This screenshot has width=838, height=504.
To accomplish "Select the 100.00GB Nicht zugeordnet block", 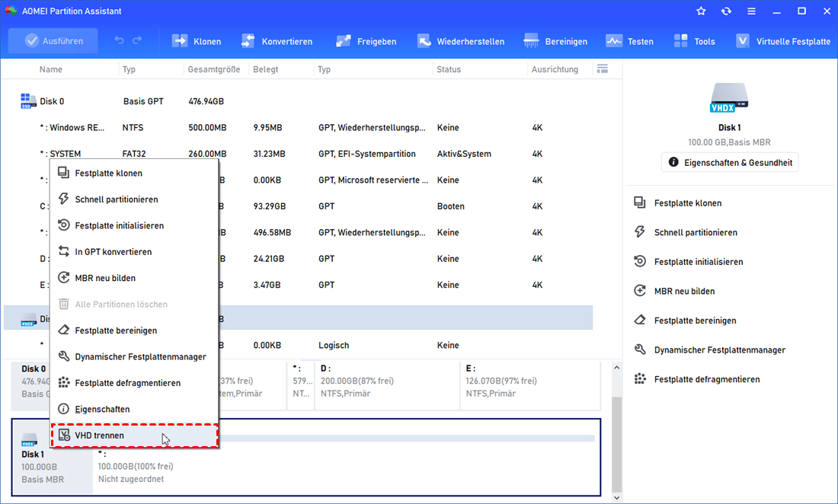I will (347, 457).
